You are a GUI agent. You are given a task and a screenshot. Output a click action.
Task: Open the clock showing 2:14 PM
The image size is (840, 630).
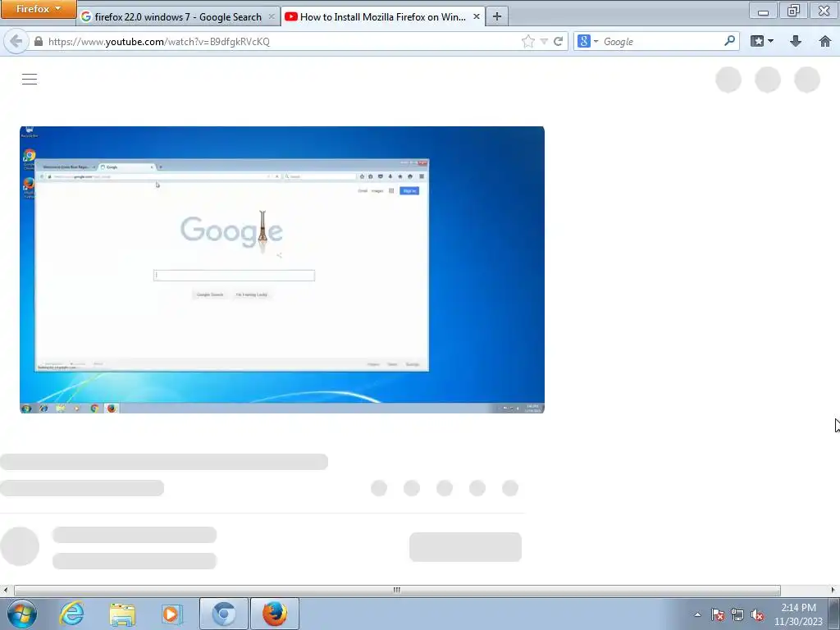[798, 614]
